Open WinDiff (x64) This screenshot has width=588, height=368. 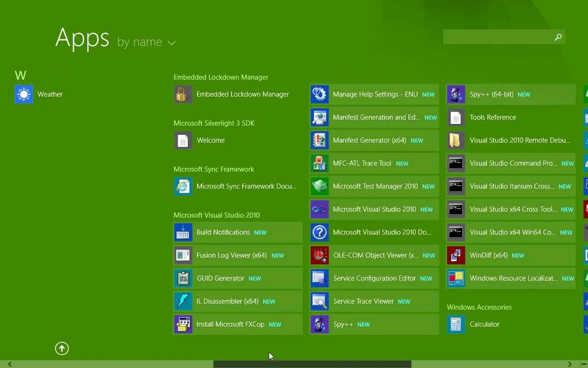tap(511, 255)
